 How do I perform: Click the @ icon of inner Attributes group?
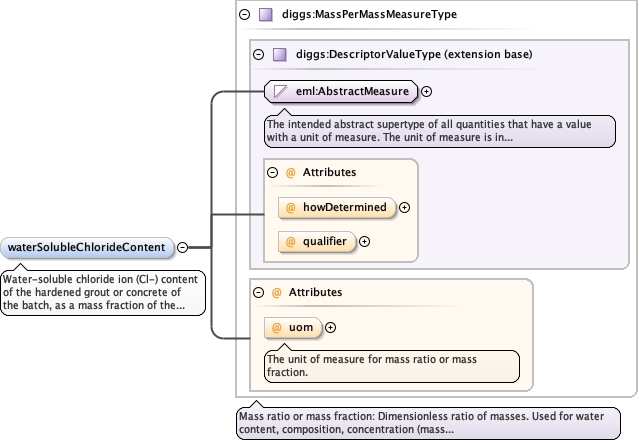tap(291, 172)
